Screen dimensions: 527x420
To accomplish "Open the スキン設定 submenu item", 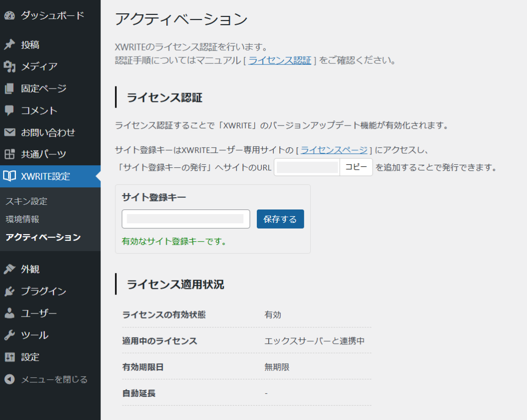I will [26, 201].
